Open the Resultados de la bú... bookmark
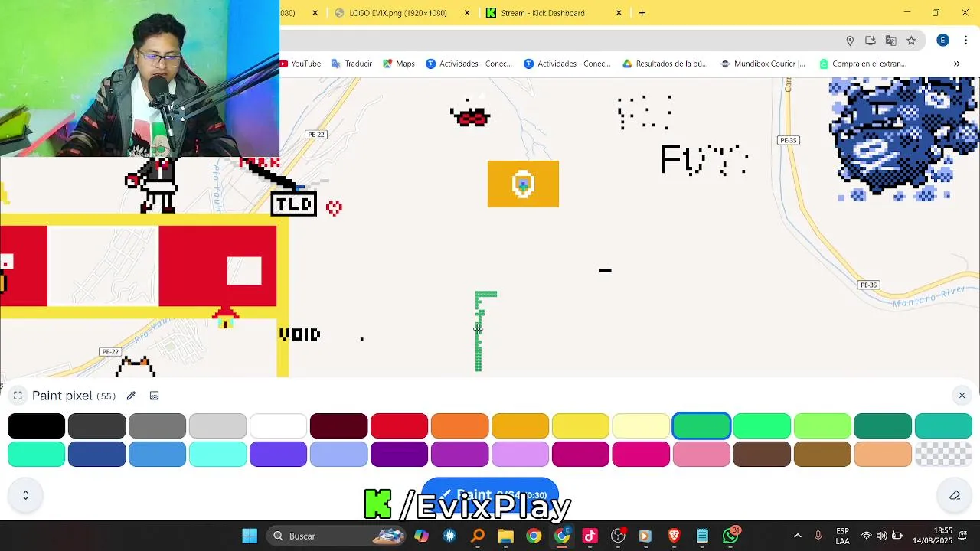The image size is (980, 551). (665, 64)
